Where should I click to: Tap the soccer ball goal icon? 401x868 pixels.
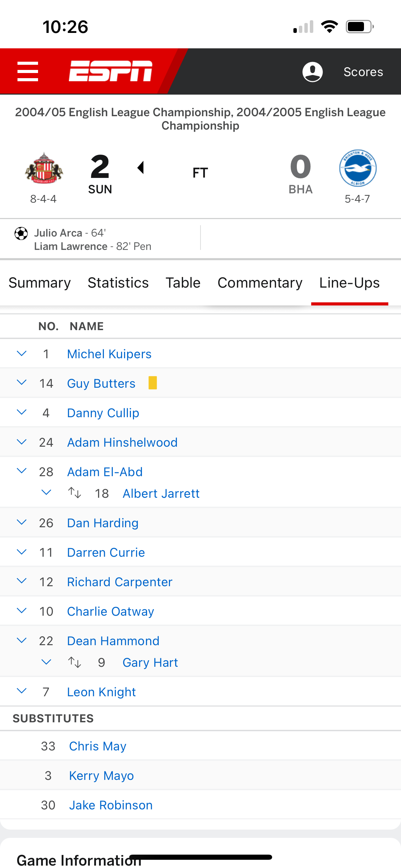coord(21,233)
